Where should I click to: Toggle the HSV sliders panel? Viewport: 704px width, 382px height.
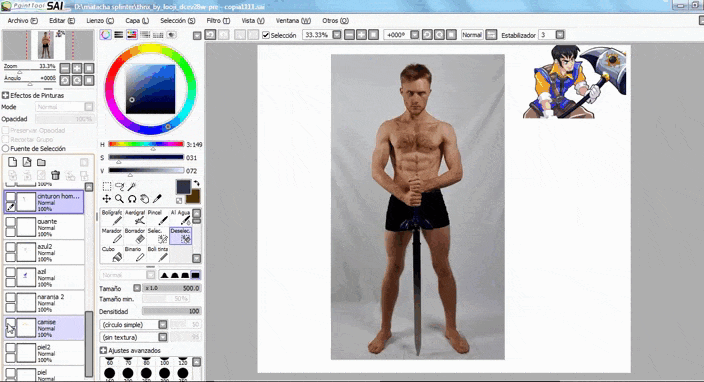coord(132,35)
